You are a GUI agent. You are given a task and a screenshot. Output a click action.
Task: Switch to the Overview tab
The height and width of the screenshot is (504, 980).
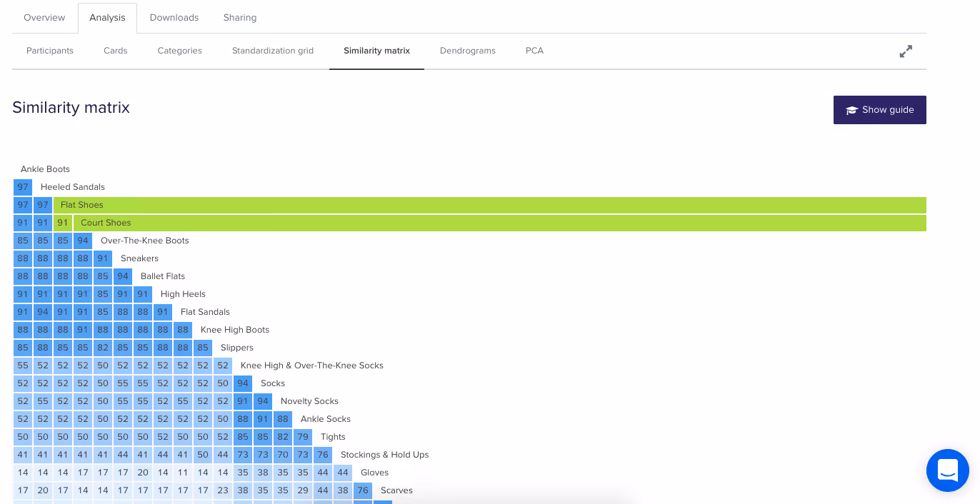tap(44, 17)
